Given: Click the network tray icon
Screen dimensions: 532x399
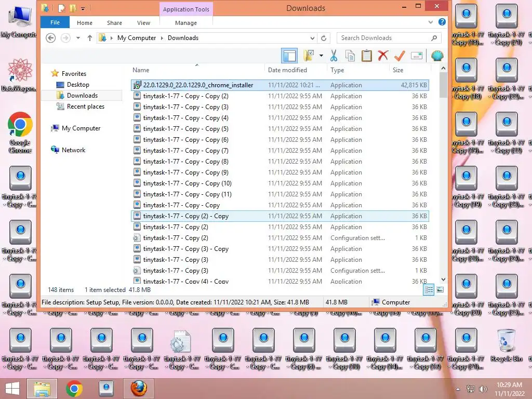Looking at the screenshot, I should [471, 389].
